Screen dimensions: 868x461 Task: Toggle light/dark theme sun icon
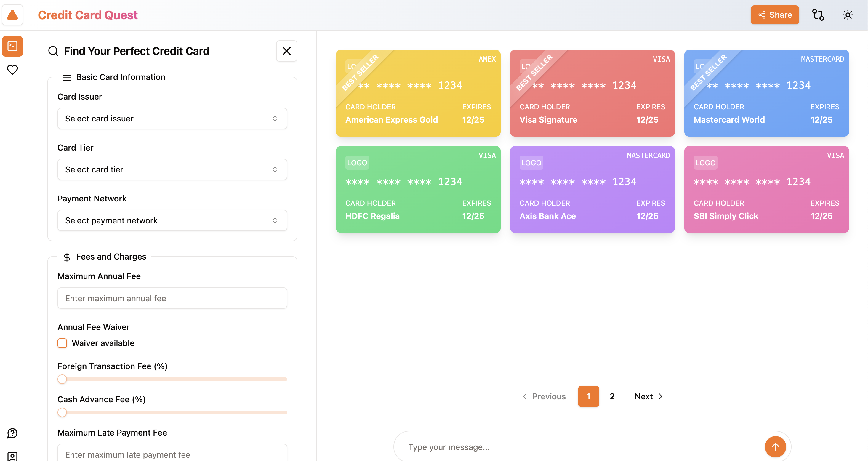(848, 15)
